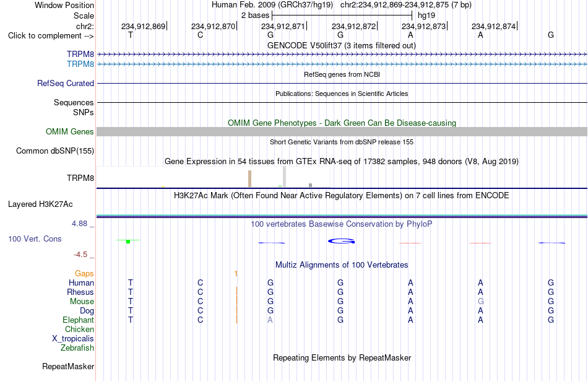
Task: Click the GENCODE V50lift37 track title
Action: tap(342, 45)
